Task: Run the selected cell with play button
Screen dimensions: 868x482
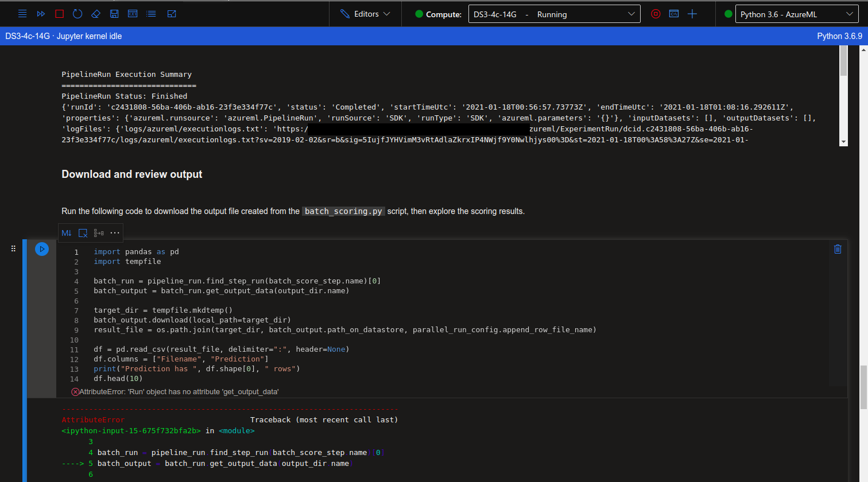Action: pyautogui.click(x=41, y=249)
